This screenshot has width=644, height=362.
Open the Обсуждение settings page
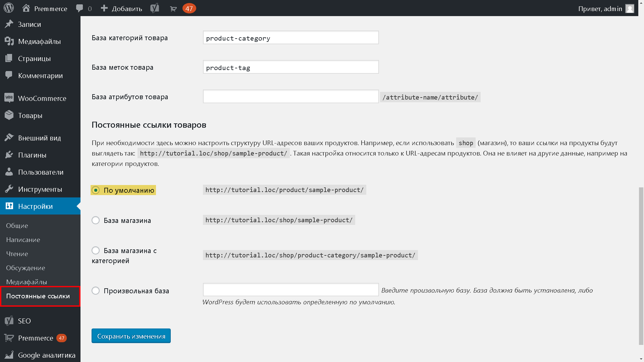[x=25, y=268]
